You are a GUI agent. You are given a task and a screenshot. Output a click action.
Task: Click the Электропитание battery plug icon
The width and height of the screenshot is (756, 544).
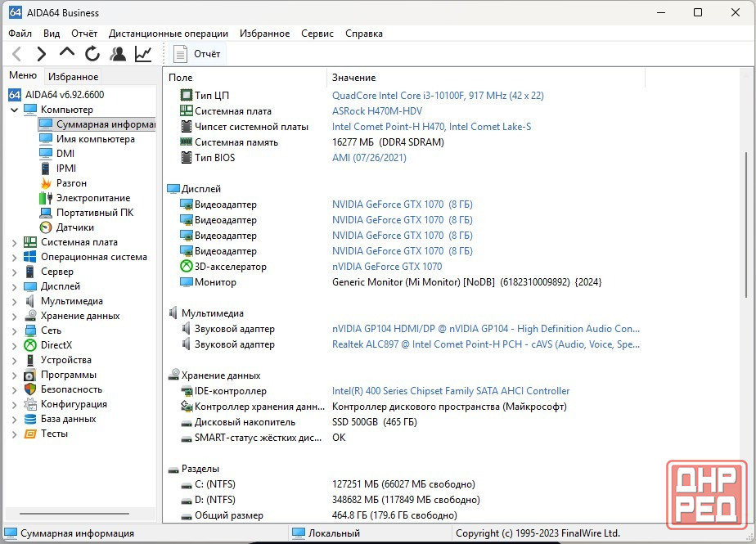click(46, 198)
